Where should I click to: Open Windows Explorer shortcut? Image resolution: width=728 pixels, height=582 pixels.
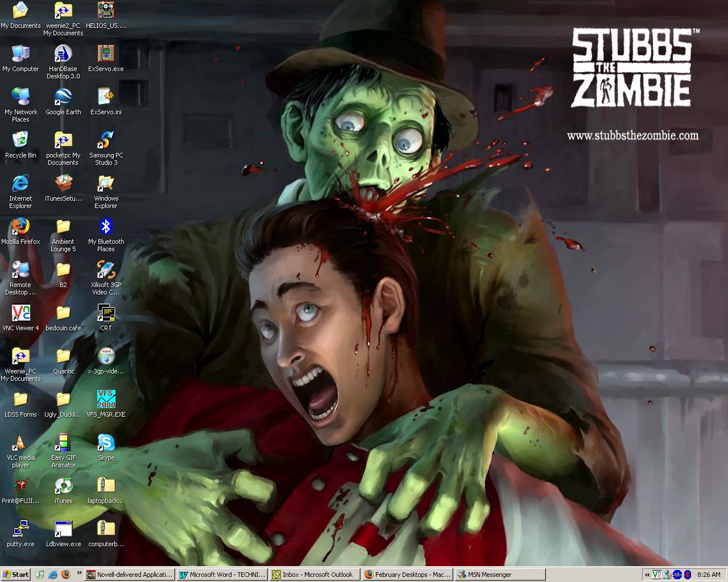coord(106,192)
